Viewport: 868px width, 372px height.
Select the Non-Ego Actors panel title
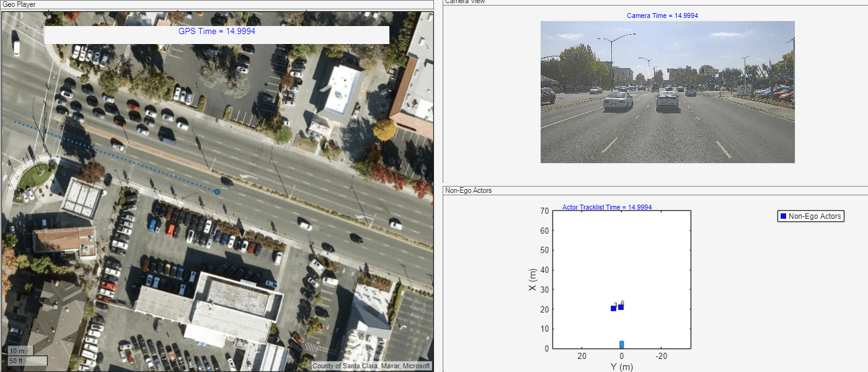[x=468, y=190]
